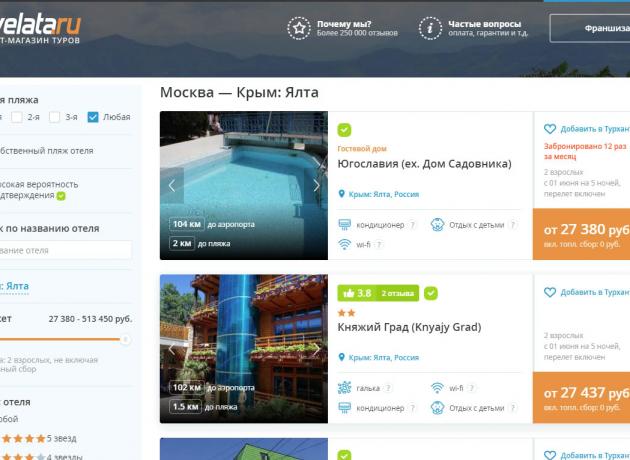Open the Частые вопросы link
Viewport: 630px width, 460px height.
coord(485,24)
